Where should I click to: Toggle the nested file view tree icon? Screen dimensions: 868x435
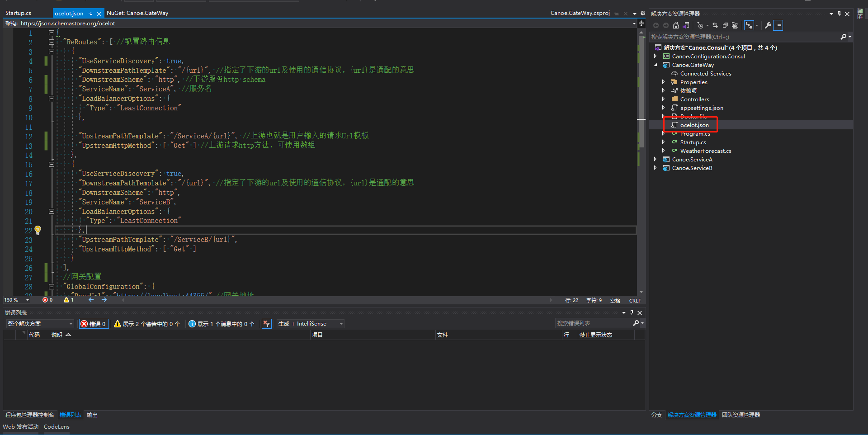(x=749, y=25)
